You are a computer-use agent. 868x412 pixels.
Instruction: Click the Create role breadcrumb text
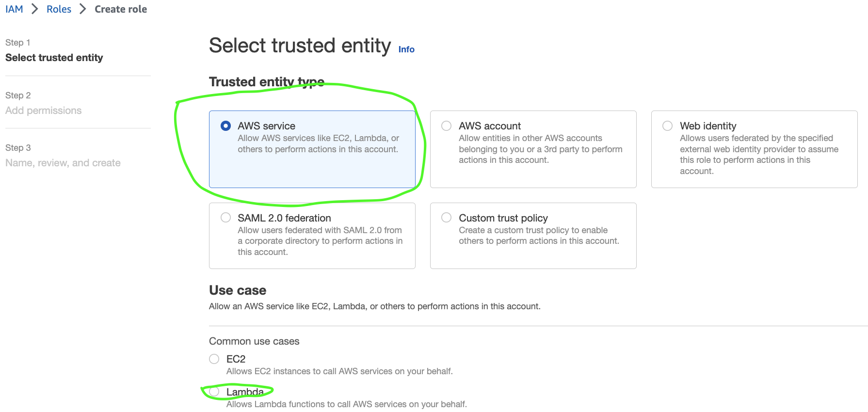pos(121,9)
